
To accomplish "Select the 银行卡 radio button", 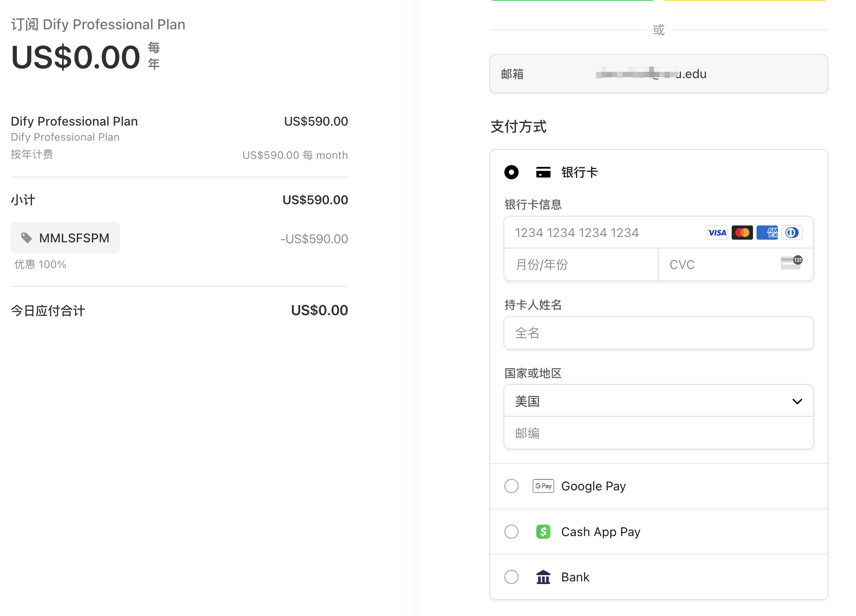I will (x=511, y=172).
